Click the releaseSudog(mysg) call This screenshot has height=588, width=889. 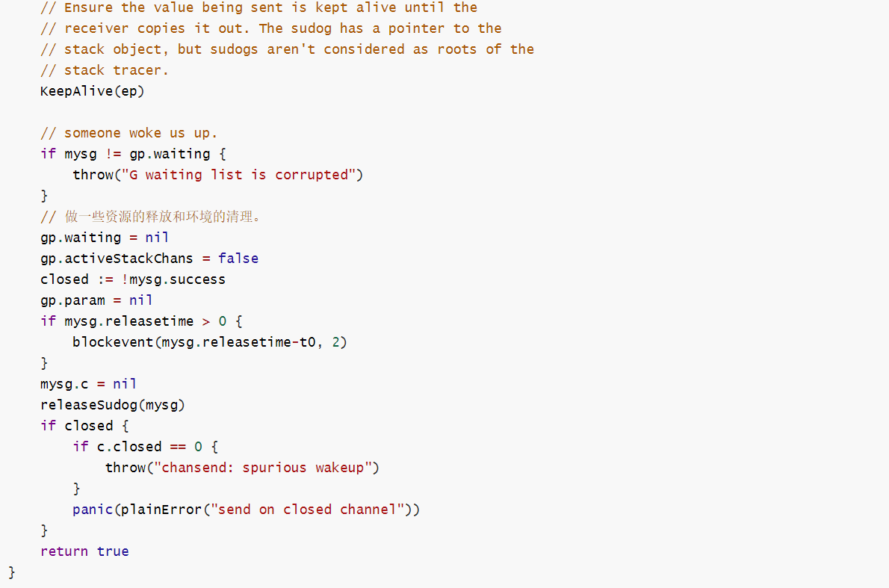(113, 406)
